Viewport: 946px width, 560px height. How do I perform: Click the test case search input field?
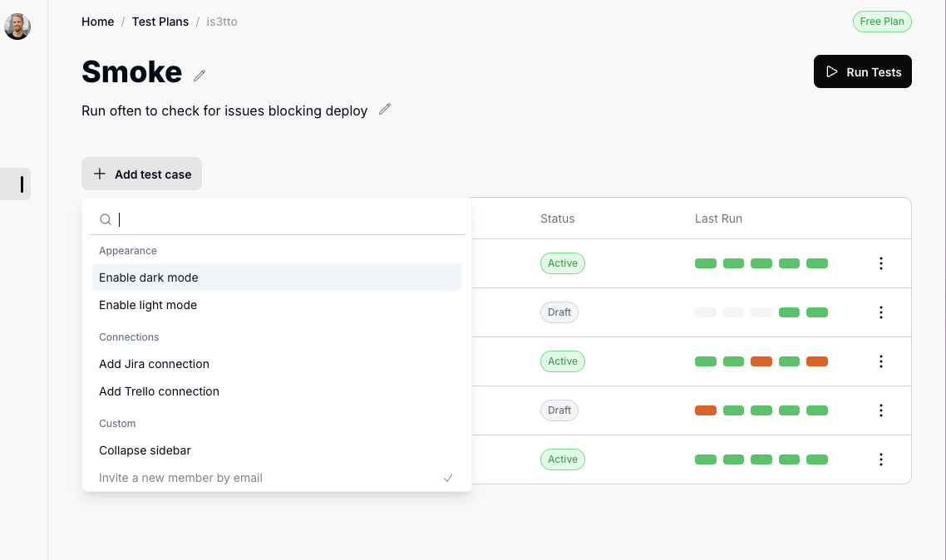coord(287,220)
